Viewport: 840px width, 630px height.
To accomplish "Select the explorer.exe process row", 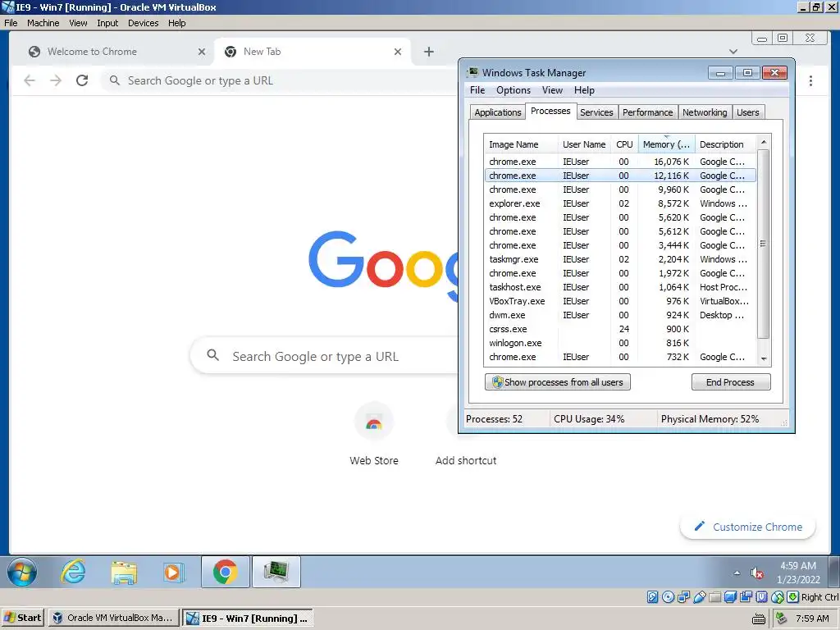I will [x=620, y=203].
